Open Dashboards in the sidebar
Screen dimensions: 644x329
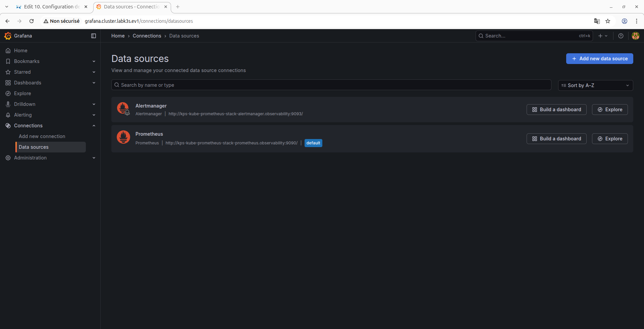pyautogui.click(x=28, y=83)
